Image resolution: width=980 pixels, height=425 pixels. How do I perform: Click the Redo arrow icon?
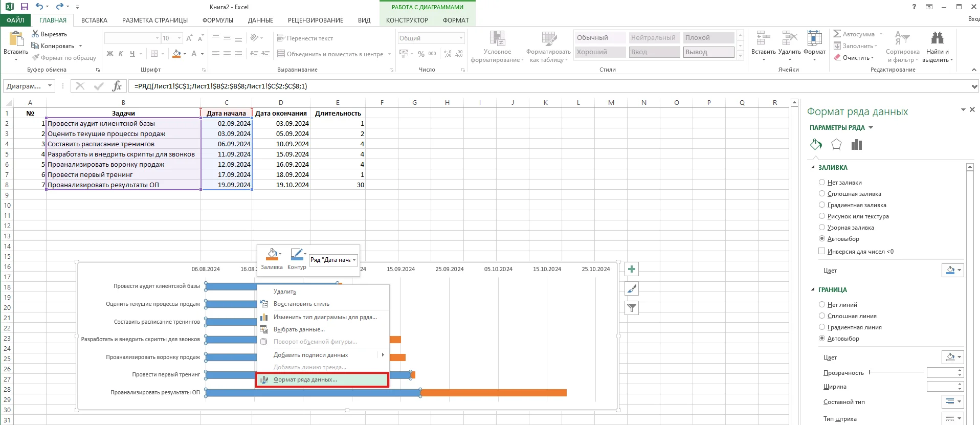pos(59,7)
